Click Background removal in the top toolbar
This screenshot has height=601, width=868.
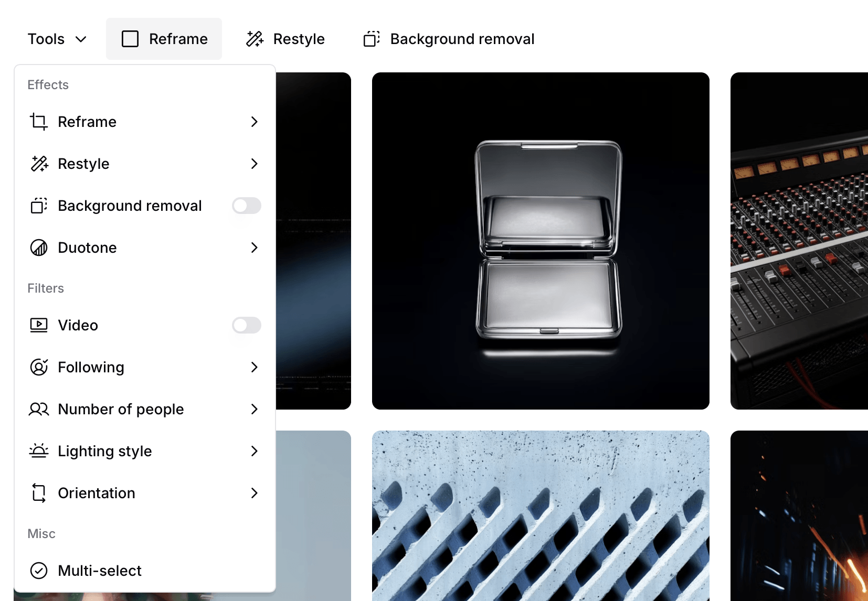click(x=449, y=39)
